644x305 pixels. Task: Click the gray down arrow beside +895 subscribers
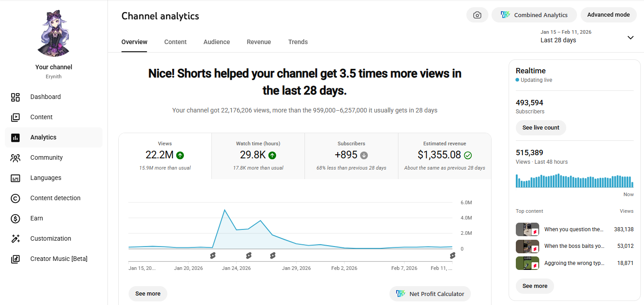(364, 155)
